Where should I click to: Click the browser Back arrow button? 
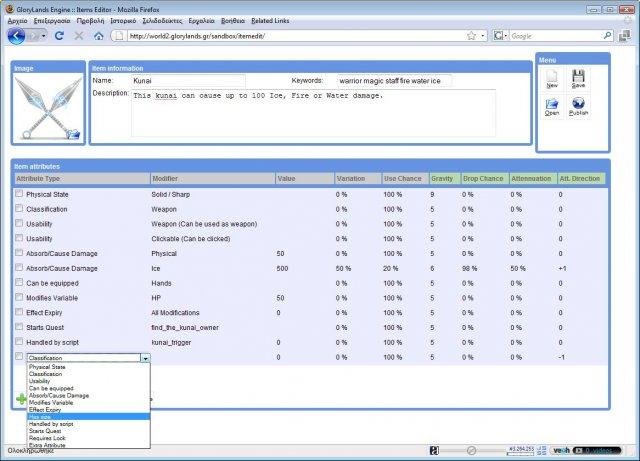[x=17, y=35]
